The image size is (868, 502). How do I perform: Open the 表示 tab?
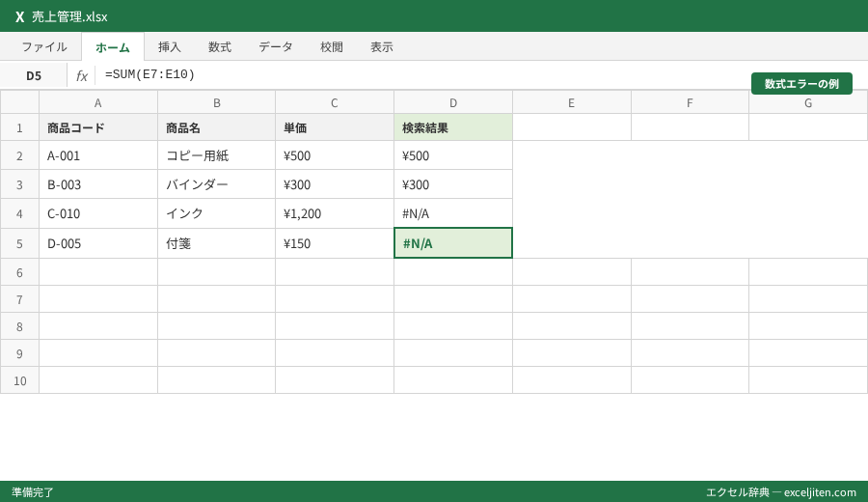pyautogui.click(x=382, y=47)
